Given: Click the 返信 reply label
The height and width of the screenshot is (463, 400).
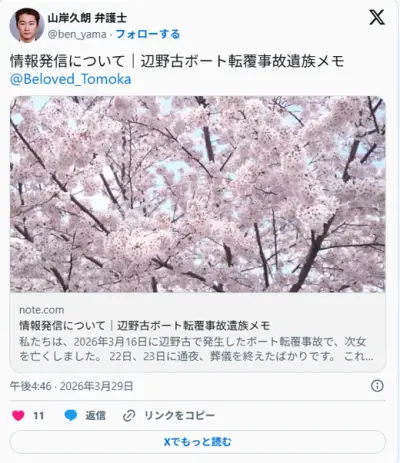Looking at the screenshot, I should click(x=95, y=416).
